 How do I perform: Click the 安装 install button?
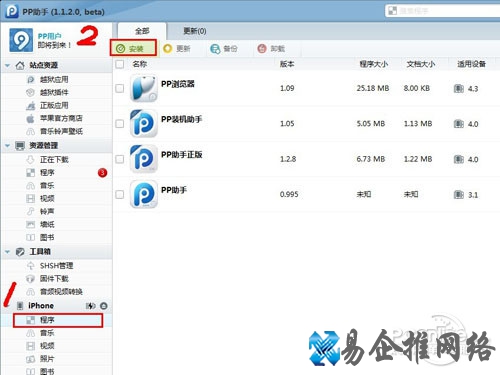[x=133, y=48]
